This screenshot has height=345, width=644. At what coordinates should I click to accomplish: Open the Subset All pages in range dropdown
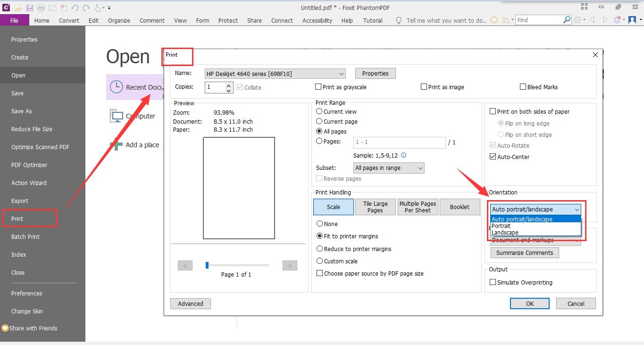(x=389, y=168)
